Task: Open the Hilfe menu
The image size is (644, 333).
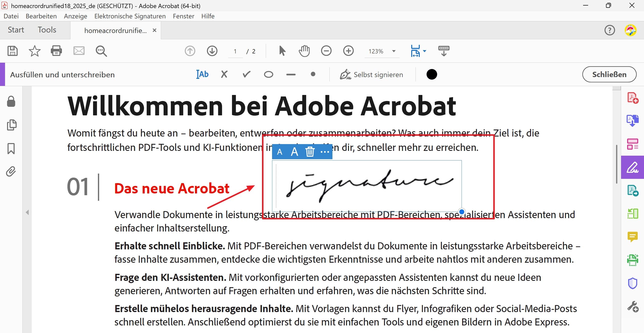Action: coord(208,16)
